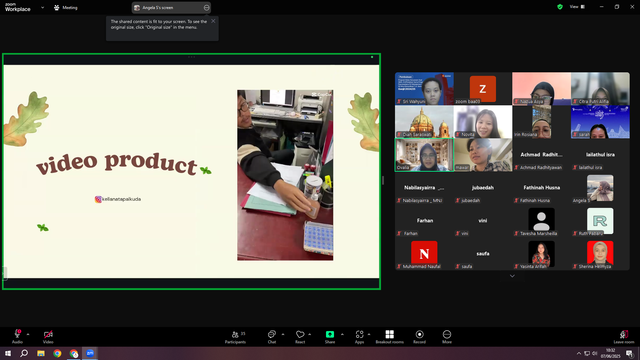Open the volume control in the system tray

click(x=595, y=353)
